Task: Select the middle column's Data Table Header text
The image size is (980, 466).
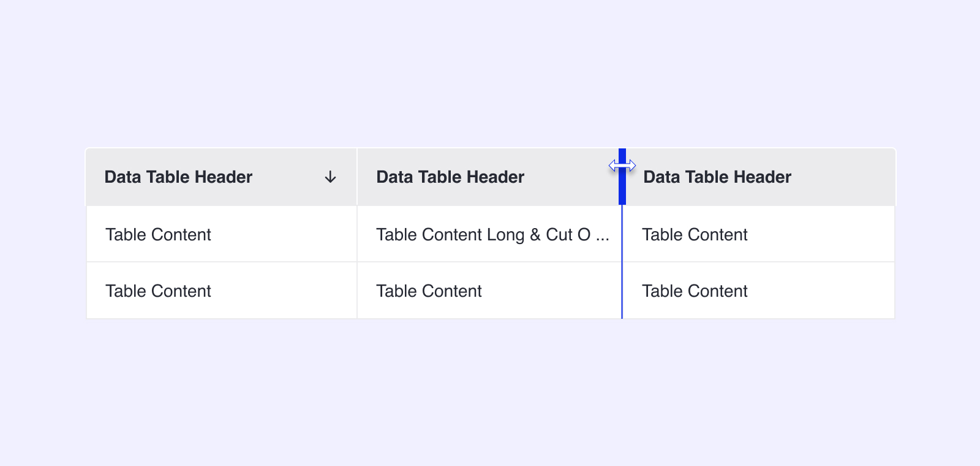Action: (450, 177)
